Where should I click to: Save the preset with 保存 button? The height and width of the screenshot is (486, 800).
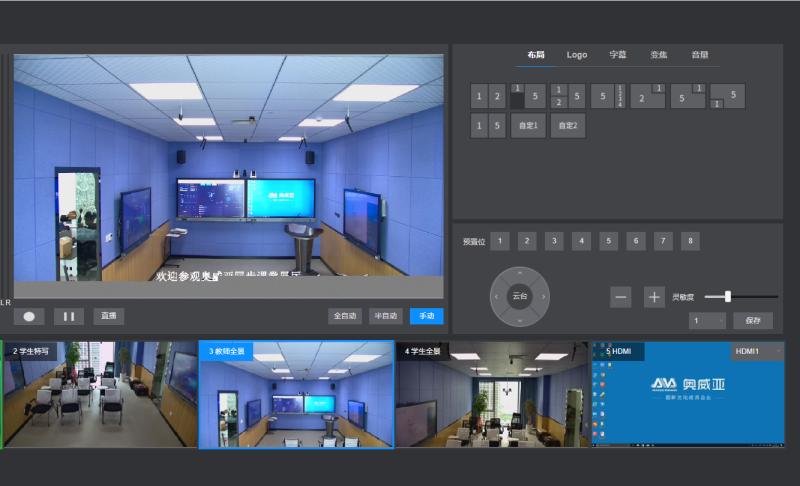click(x=753, y=320)
